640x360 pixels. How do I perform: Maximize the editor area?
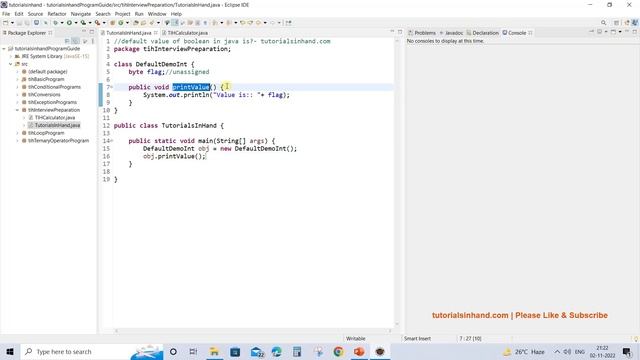pyautogui.click(x=400, y=32)
